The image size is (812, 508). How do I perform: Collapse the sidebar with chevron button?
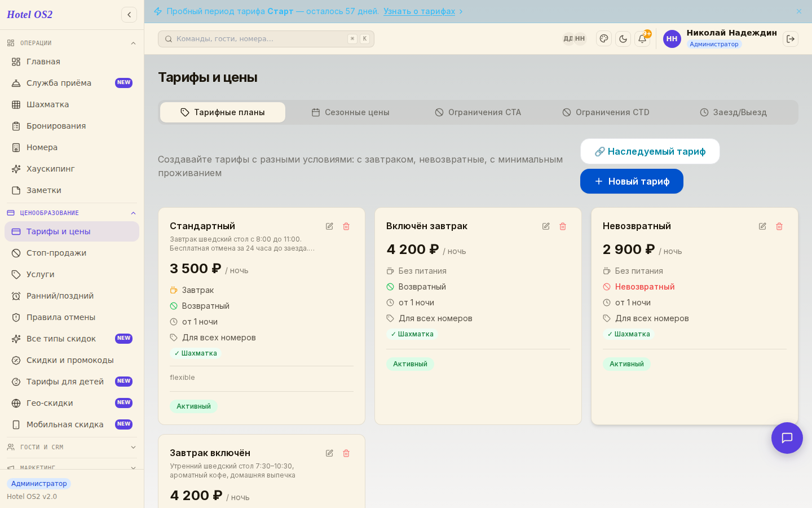click(x=129, y=15)
